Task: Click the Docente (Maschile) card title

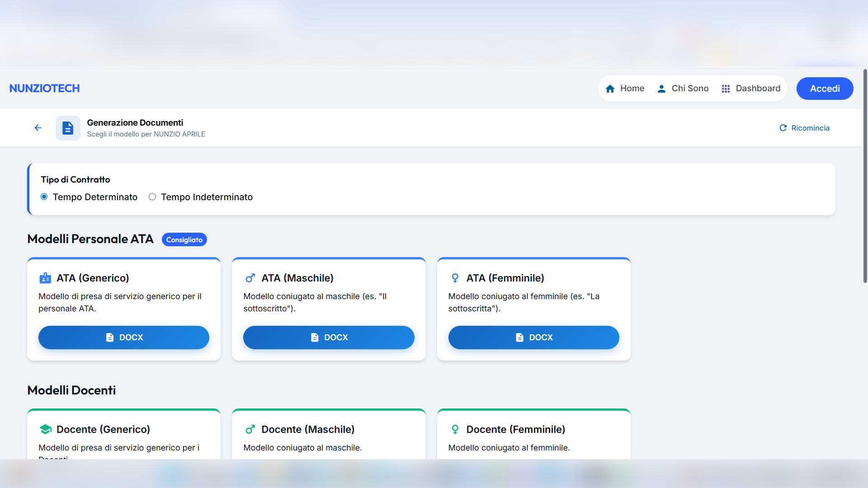Action: click(x=308, y=429)
